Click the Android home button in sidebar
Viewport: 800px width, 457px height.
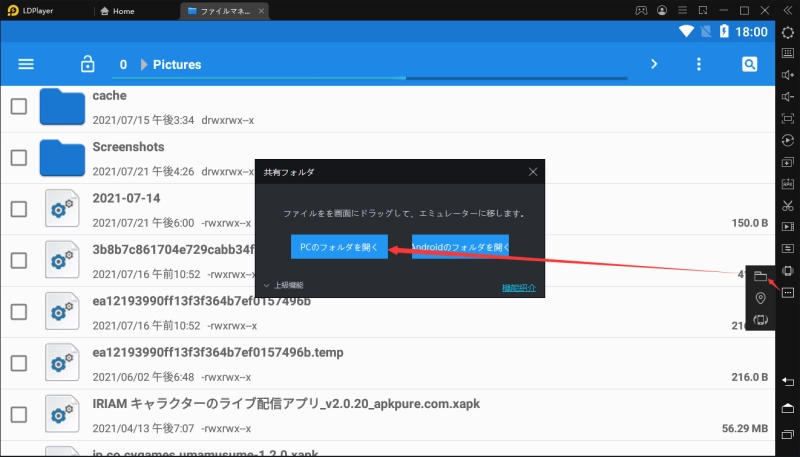pos(788,408)
